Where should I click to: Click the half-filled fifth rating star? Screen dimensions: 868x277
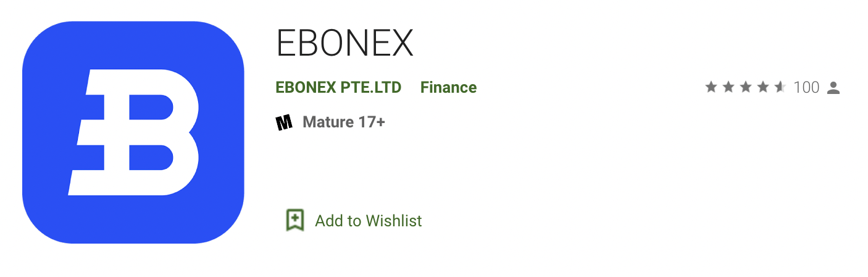[780, 87]
